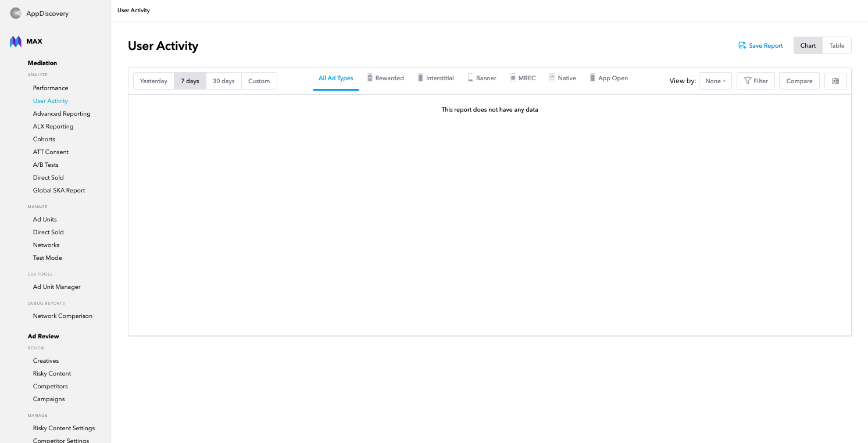
Task: Open the Compare options
Action: point(799,81)
